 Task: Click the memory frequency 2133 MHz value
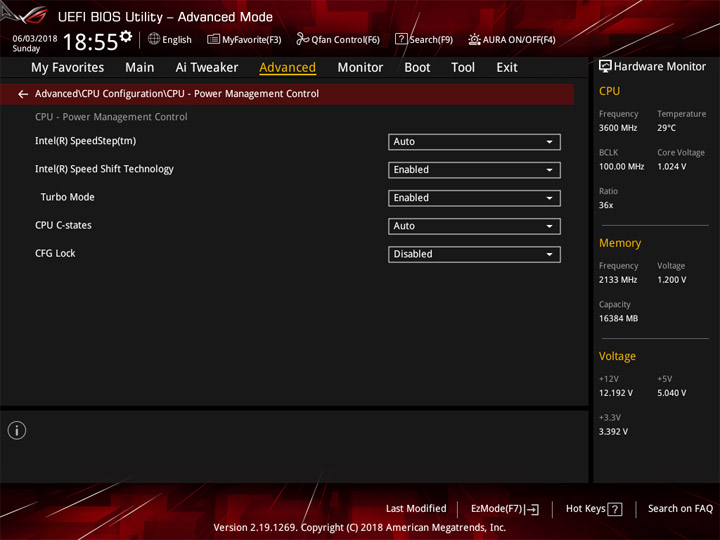click(x=618, y=280)
